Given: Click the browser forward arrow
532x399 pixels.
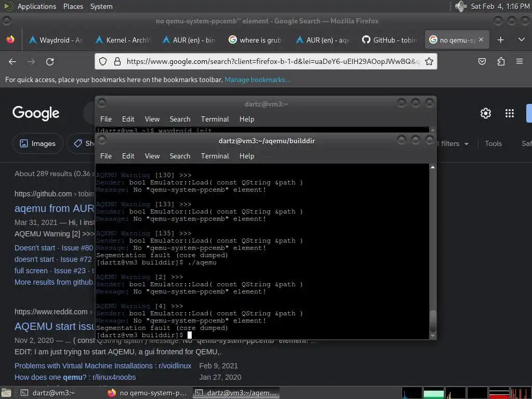Looking at the screenshot, I should 31,61.
